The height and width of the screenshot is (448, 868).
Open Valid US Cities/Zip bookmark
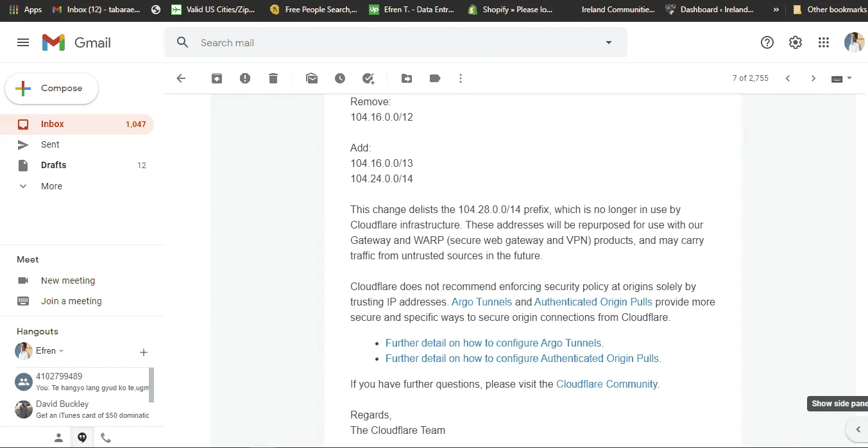coord(214,10)
